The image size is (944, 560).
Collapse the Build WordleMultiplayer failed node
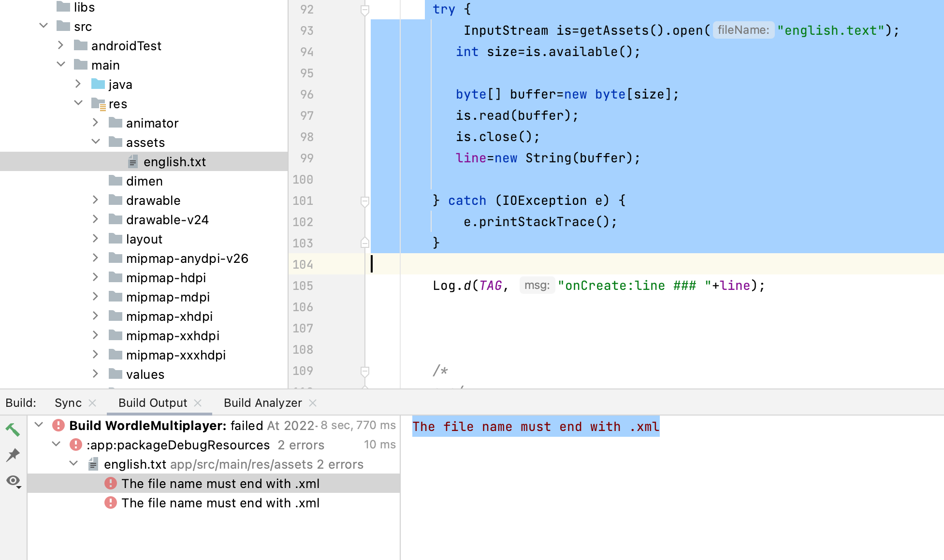[39, 425]
